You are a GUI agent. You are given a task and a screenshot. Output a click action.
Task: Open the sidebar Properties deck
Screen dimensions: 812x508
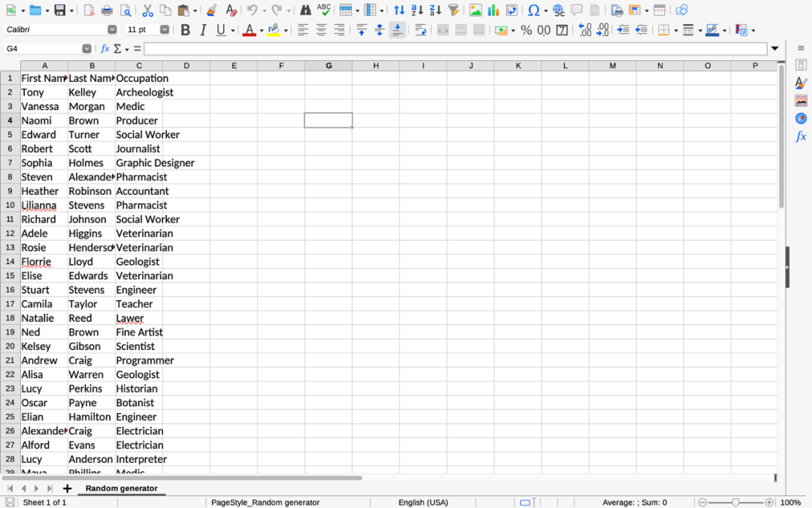(801, 65)
